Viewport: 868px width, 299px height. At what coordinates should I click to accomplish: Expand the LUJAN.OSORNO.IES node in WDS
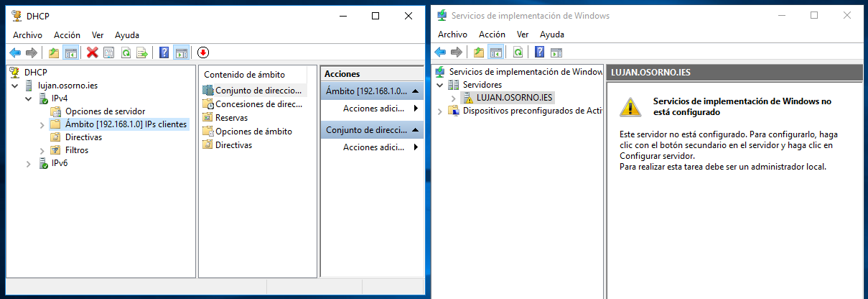point(454,98)
